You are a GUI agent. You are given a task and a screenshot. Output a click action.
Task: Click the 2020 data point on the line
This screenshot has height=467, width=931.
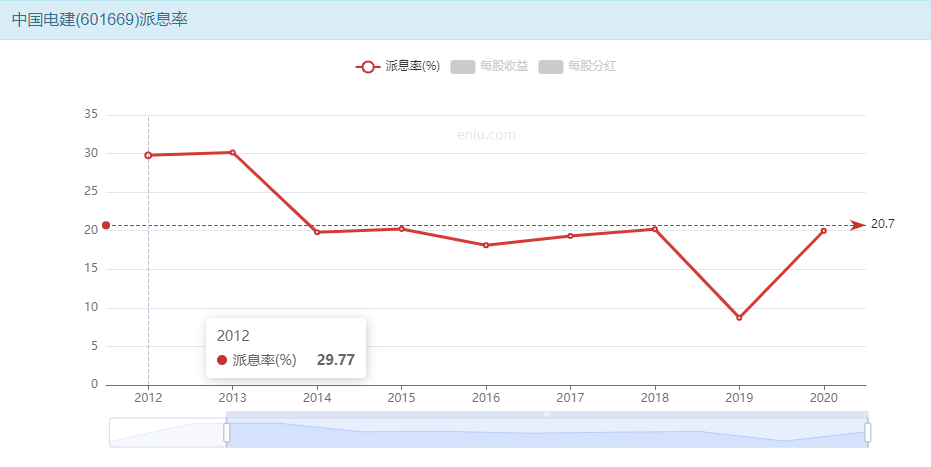point(824,231)
